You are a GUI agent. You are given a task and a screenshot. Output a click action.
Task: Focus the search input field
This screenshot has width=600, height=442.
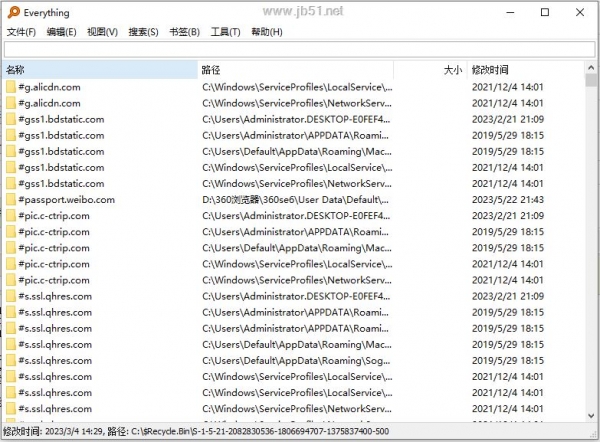click(x=300, y=50)
